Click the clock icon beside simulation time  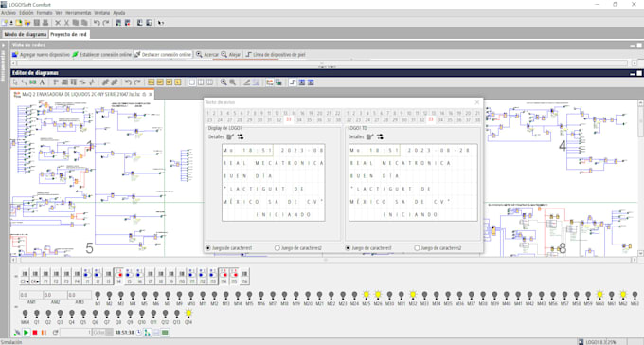(139, 333)
